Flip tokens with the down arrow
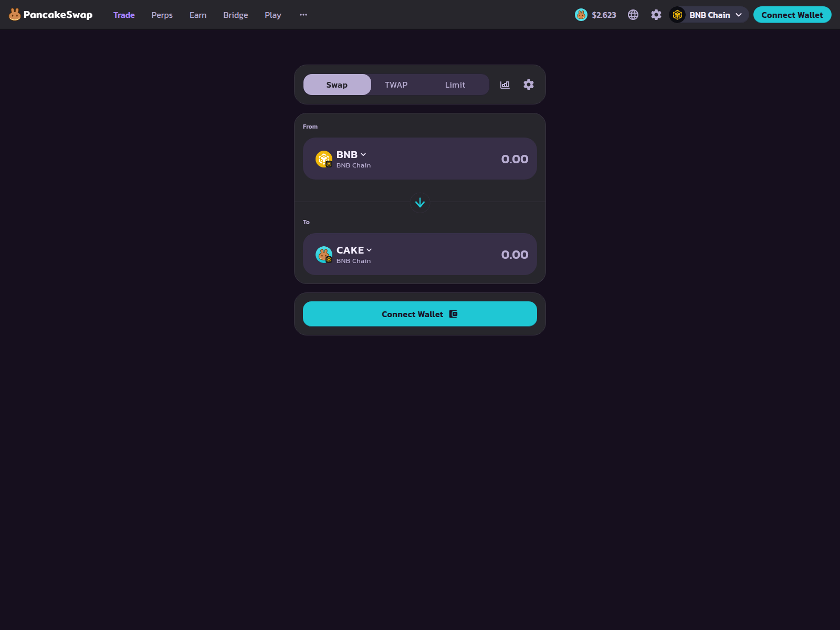Viewport: 840px width, 630px height. pyautogui.click(x=420, y=203)
